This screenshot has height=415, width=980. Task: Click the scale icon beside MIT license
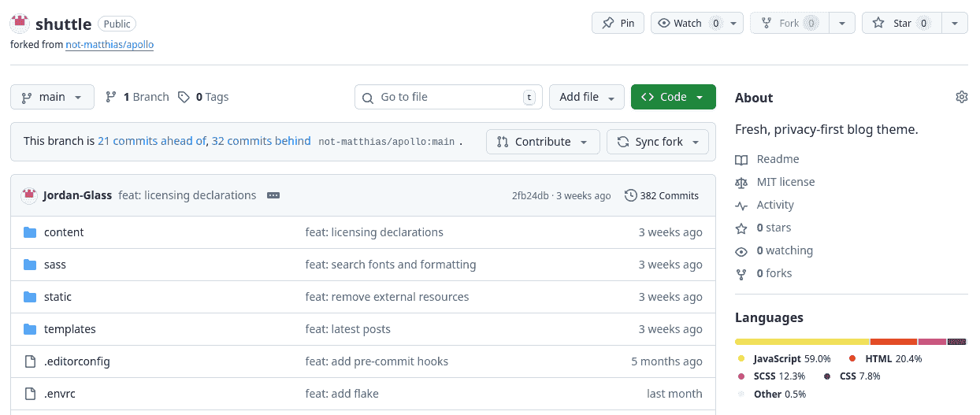pyautogui.click(x=741, y=183)
